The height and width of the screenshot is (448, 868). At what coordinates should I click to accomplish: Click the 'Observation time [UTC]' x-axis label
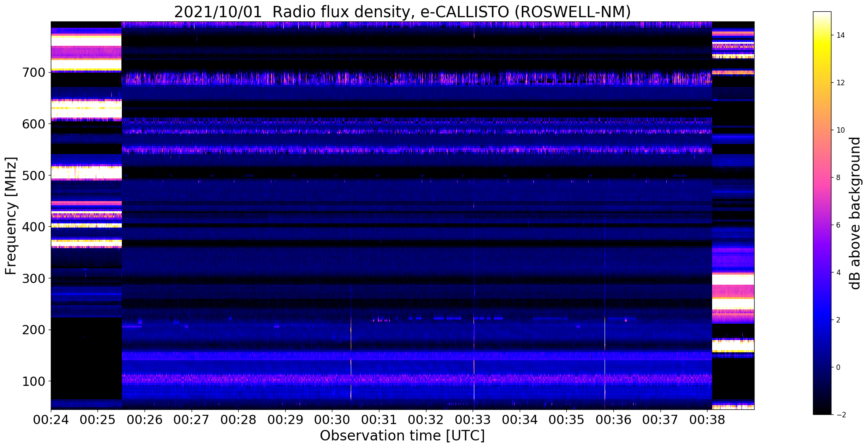click(x=402, y=435)
